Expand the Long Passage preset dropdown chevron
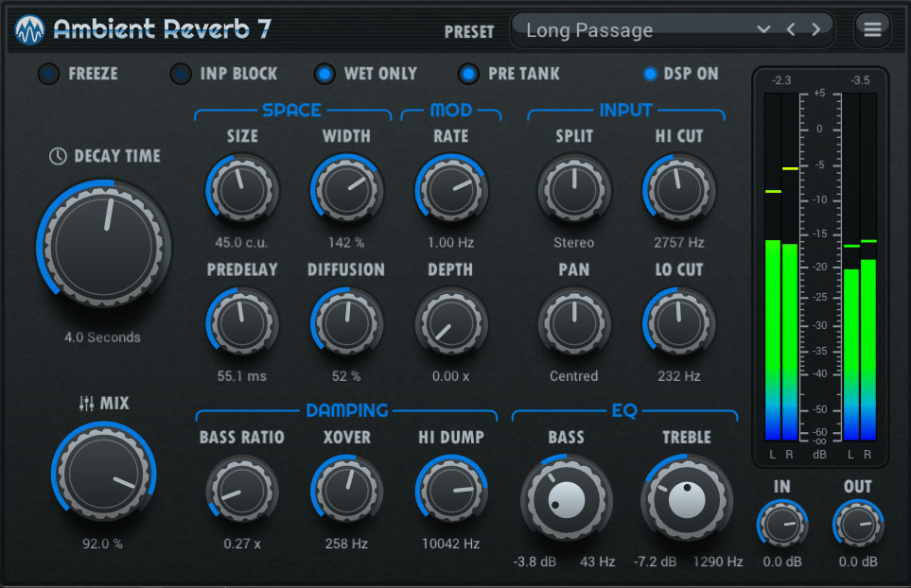This screenshot has width=911, height=588. tap(763, 29)
